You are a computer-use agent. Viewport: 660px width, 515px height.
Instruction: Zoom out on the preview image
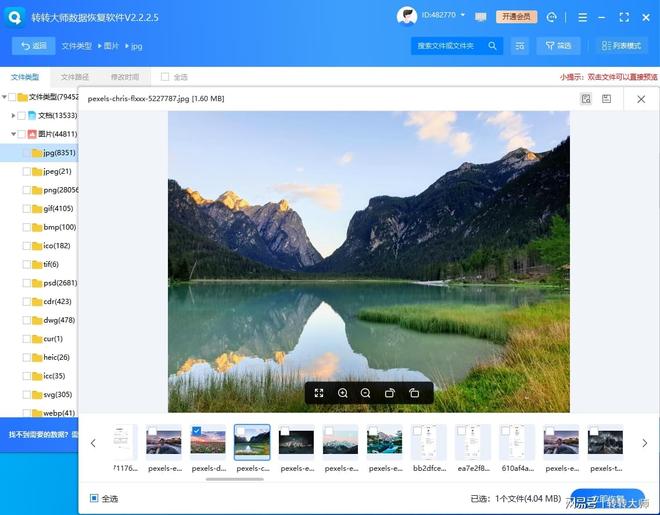365,393
